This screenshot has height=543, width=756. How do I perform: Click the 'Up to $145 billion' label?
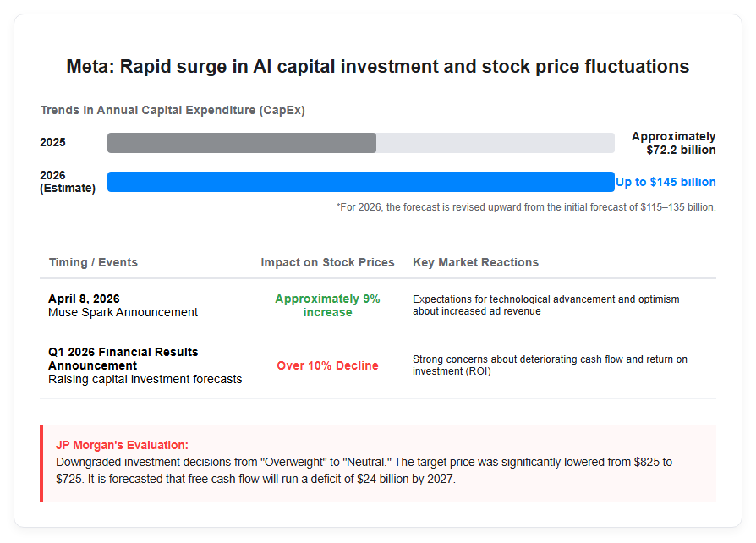pyautogui.click(x=666, y=182)
